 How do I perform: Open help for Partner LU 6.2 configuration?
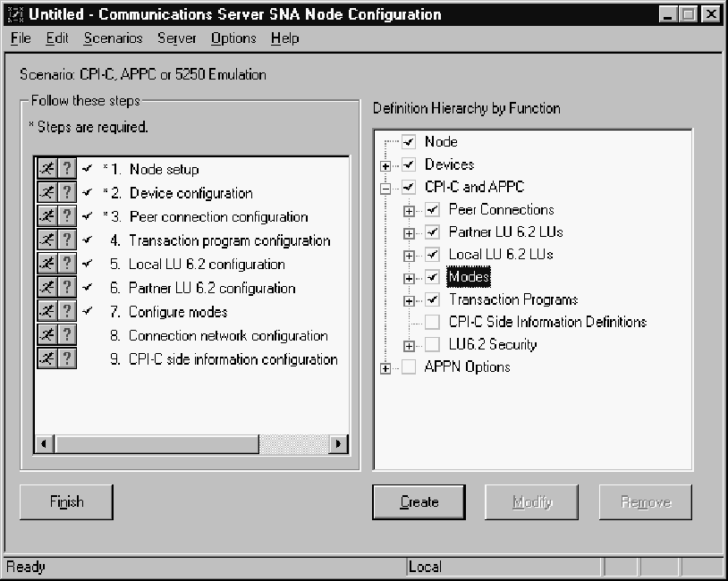67,287
